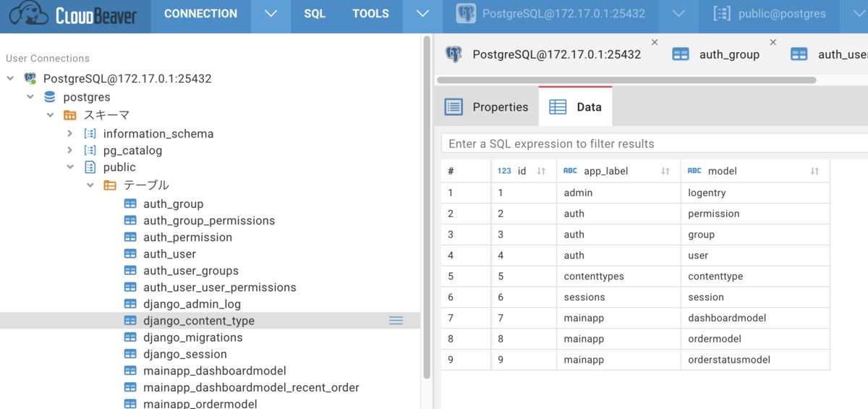Sort by the app_label column
The image size is (868, 409).
pos(665,172)
